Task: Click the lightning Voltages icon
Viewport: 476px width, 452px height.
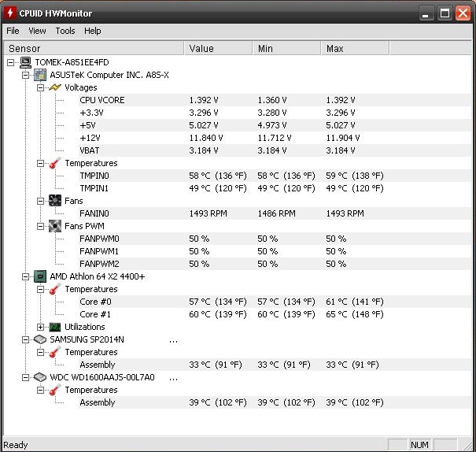Action: [x=54, y=87]
